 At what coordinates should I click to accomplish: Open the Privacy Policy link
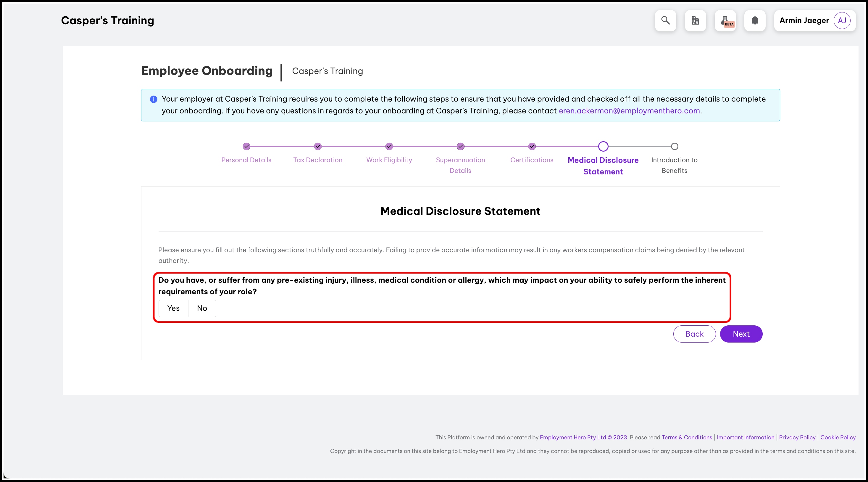(x=797, y=438)
